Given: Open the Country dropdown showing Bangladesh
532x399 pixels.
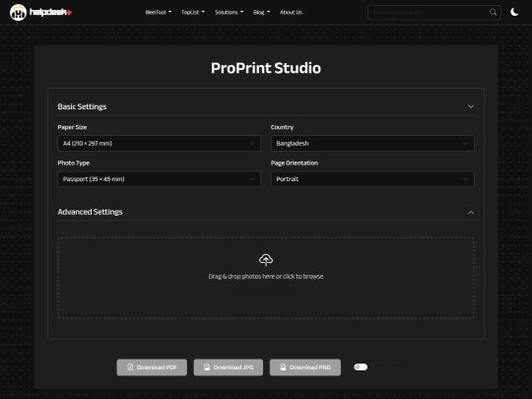Looking at the screenshot, I should [372, 143].
